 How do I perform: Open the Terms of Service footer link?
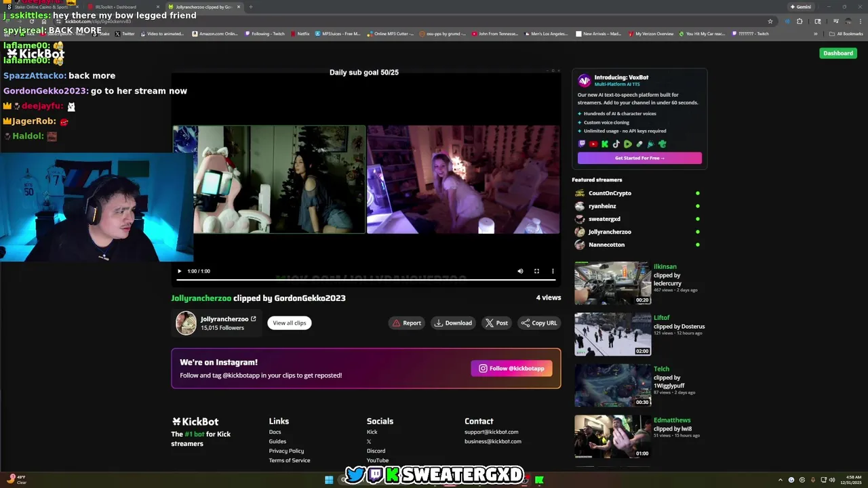tap(290, 460)
